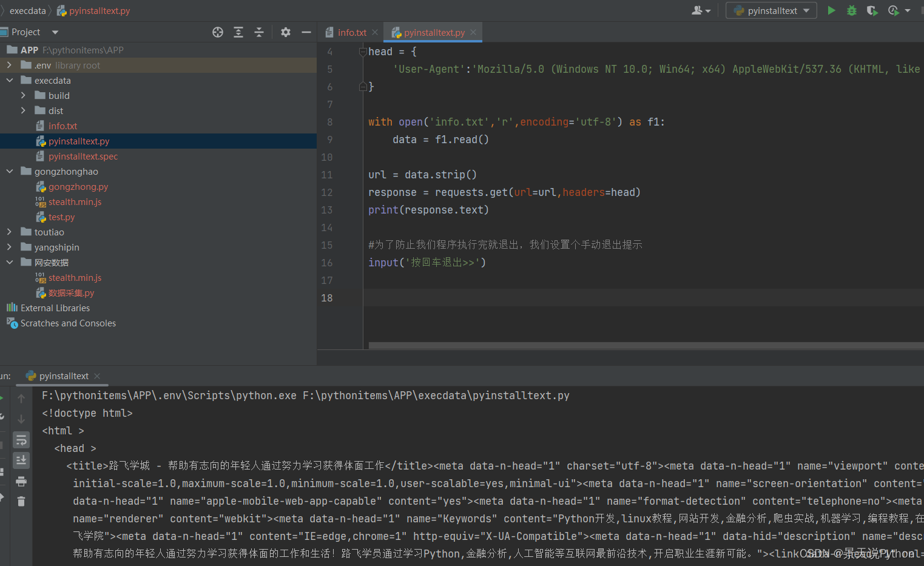924x566 pixels.
Task: Expand the .env library root folder
Action: point(9,65)
